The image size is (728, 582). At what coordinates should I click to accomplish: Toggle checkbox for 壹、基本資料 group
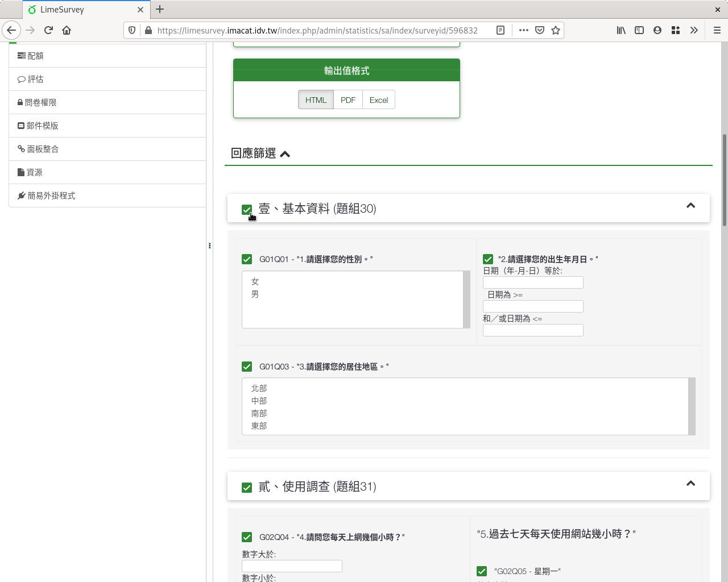point(247,210)
